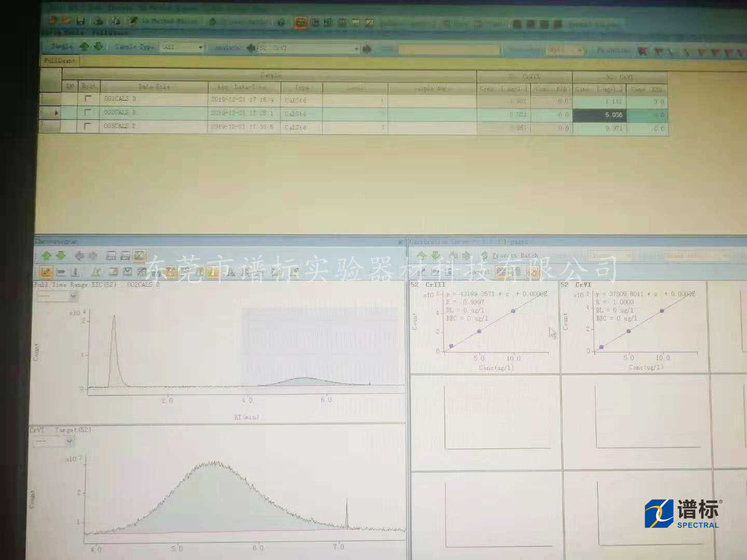747x560 pixels.
Task: Click the green up arrow next to Sample
Action: click(85, 47)
